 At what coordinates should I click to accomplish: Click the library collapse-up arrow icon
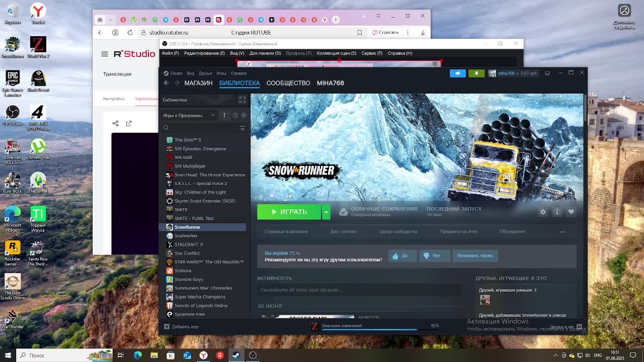coord(224,115)
